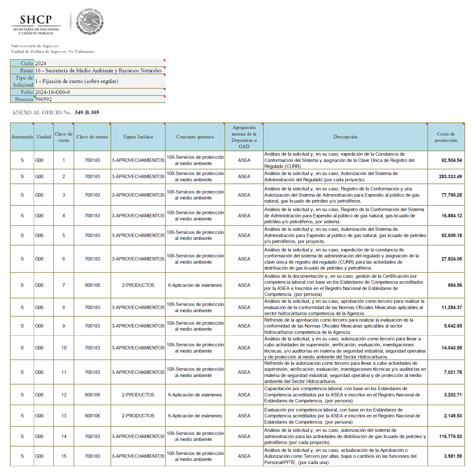Click the Mexican coat of arms emblem
This screenshot has height=475, width=476.
coord(90,21)
